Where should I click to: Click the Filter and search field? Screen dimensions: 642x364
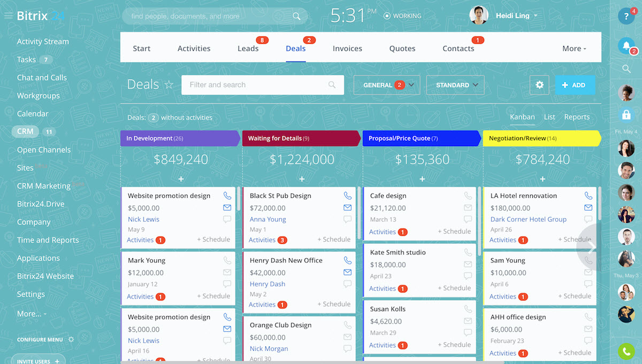pyautogui.click(x=257, y=85)
